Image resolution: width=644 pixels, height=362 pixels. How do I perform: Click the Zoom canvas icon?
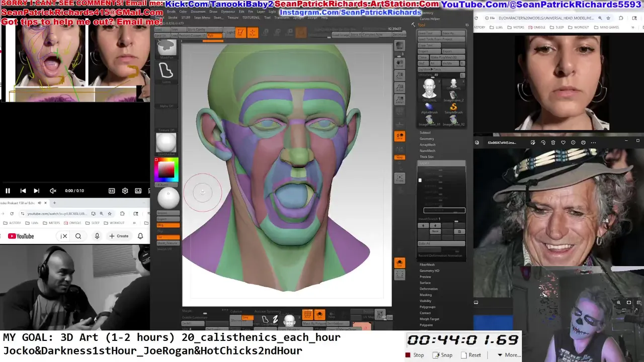point(399,75)
